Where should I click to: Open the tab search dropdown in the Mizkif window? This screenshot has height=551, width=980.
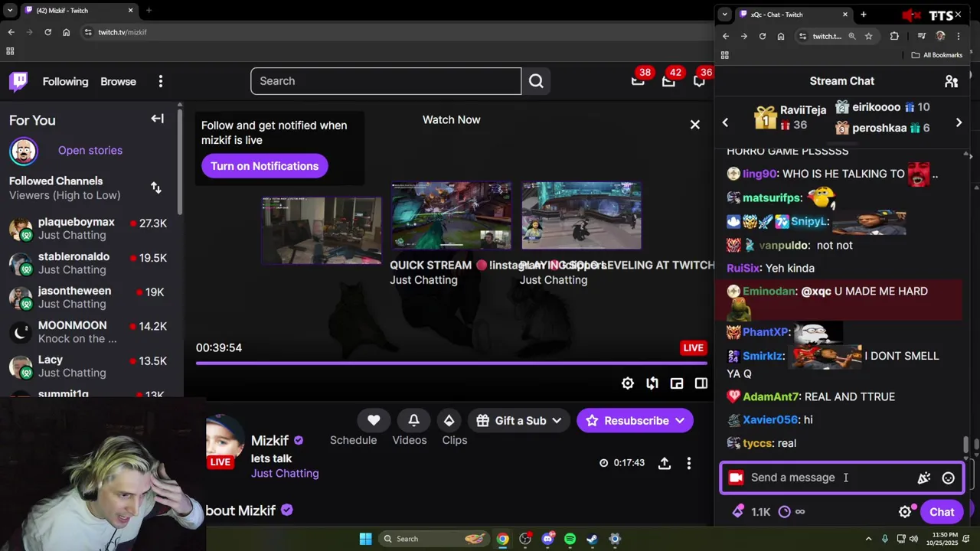tap(10, 11)
